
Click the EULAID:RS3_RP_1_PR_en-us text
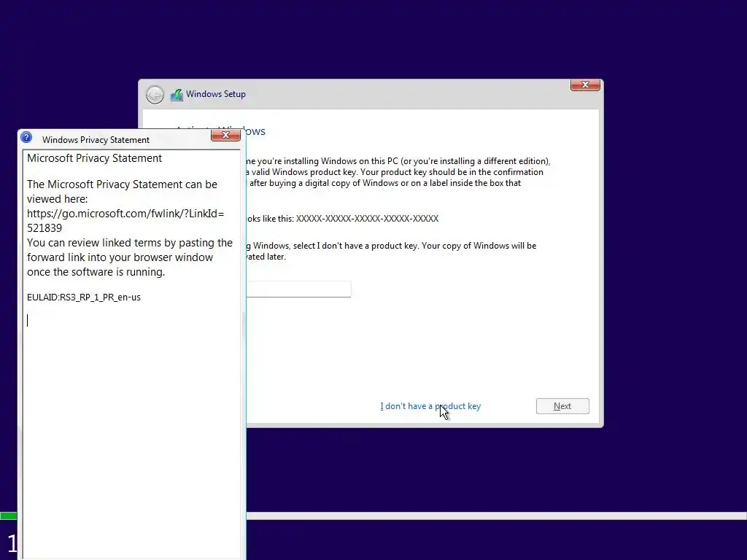(84, 297)
